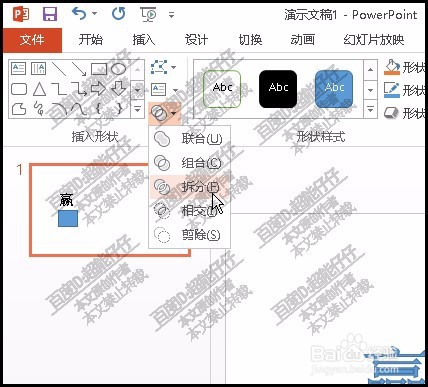Switch to the 切换 tab

pos(250,40)
